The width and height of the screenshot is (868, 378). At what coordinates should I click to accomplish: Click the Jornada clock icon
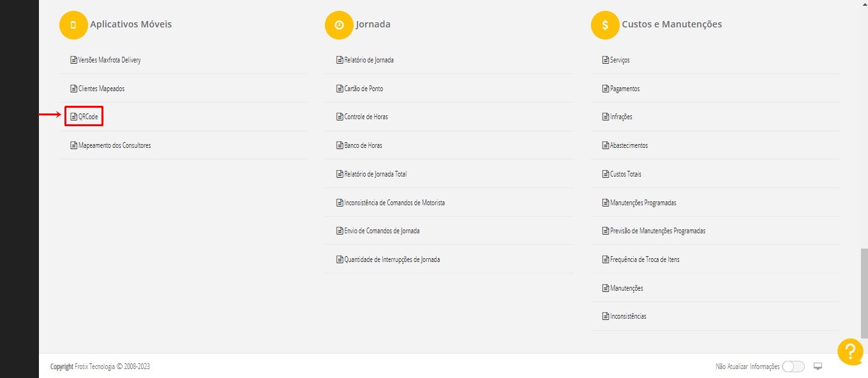point(339,25)
